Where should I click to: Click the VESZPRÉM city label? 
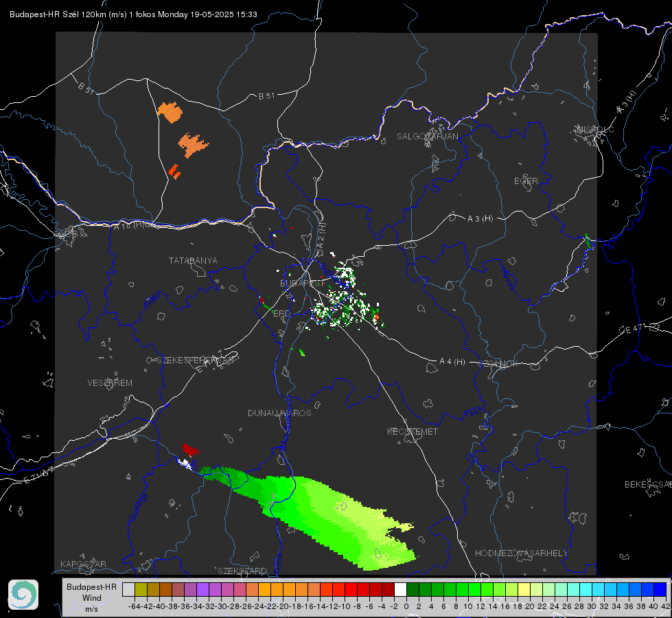[x=110, y=383]
